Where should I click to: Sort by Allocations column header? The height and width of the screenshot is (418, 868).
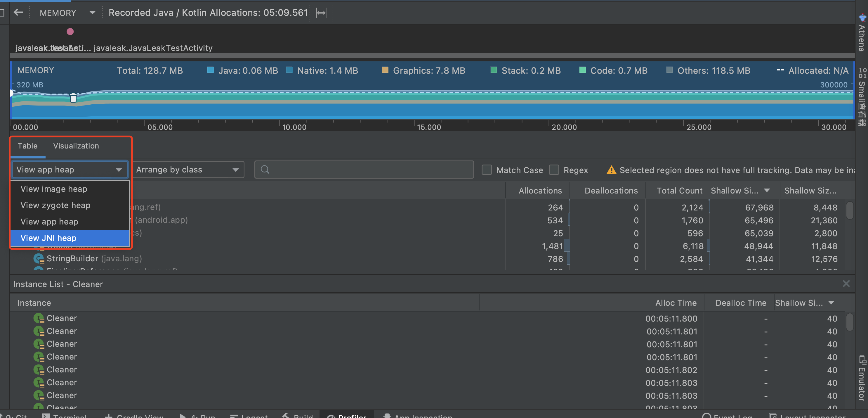(540, 191)
